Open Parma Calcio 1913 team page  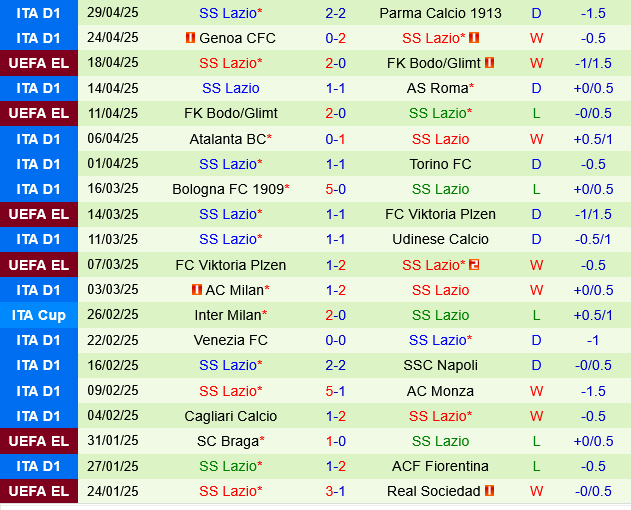pos(440,13)
